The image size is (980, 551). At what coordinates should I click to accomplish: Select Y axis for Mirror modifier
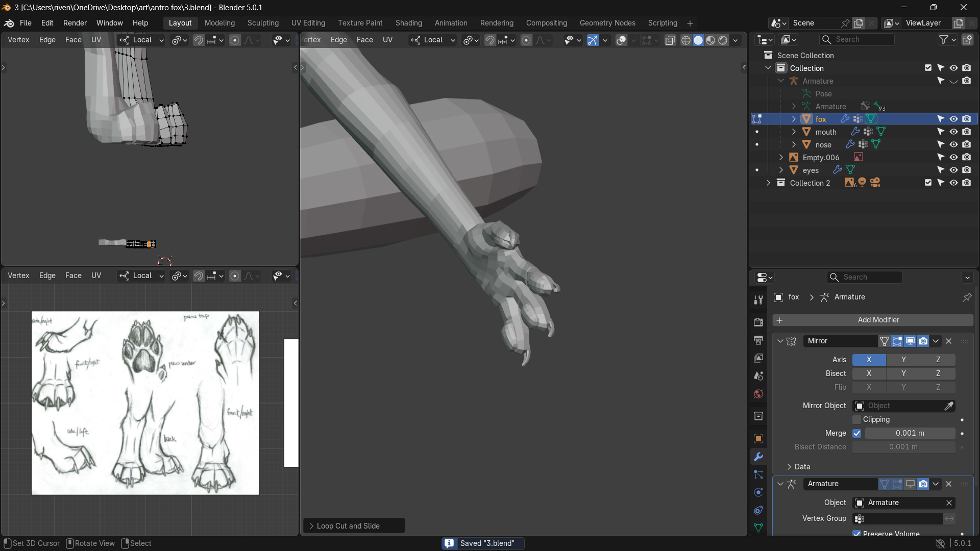pos(903,360)
